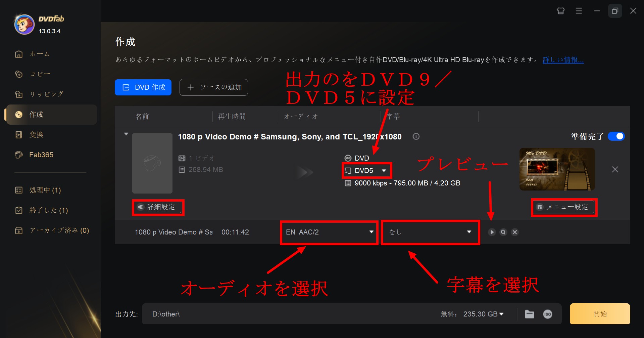Collapse the video title expander arrow

(126, 134)
